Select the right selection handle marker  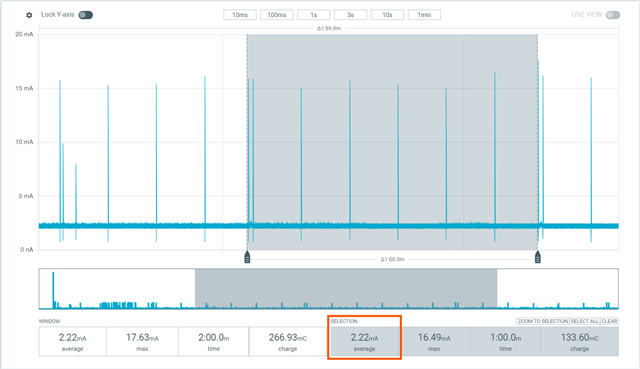tap(538, 258)
